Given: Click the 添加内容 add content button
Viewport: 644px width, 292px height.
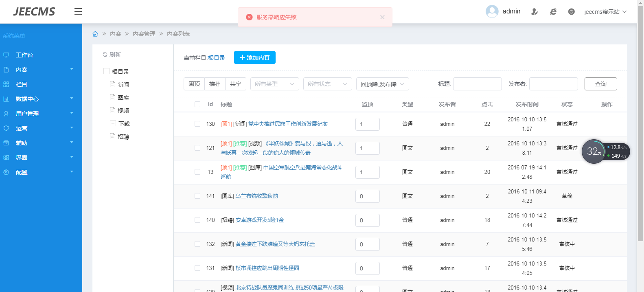Looking at the screenshot, I should (254, 57).
